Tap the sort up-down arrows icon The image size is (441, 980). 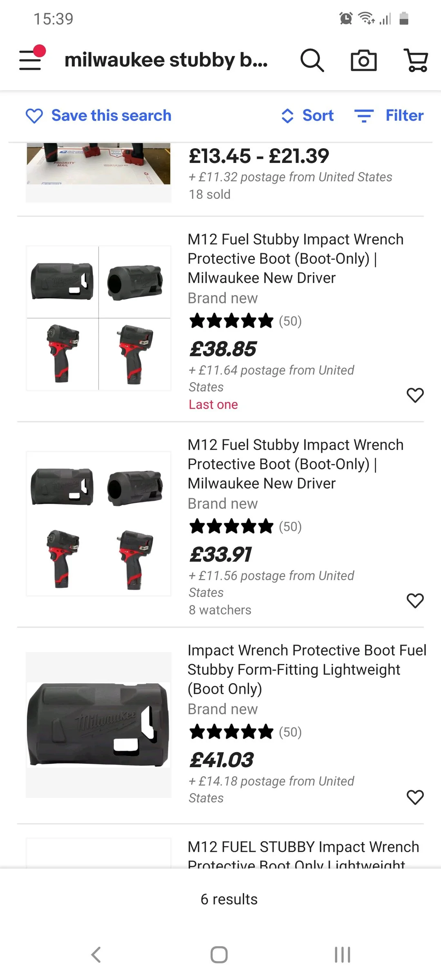287,116
